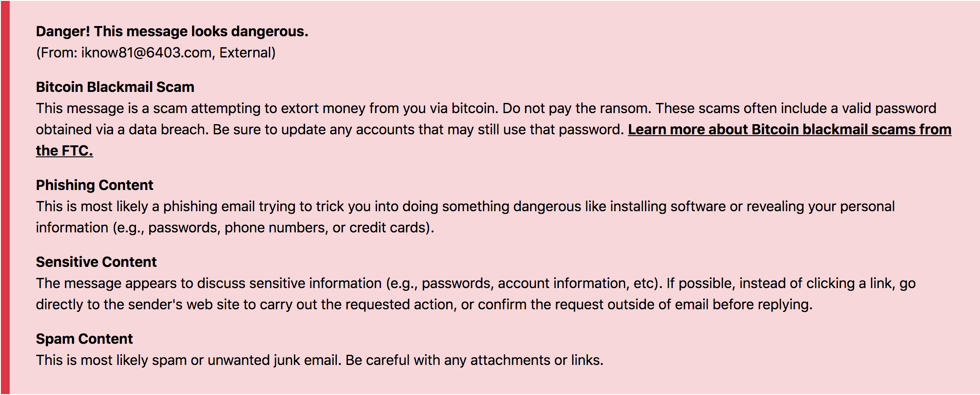980x395 pixels.
Task: Click the 'Spam Content' heading
Action: (84, 339)
